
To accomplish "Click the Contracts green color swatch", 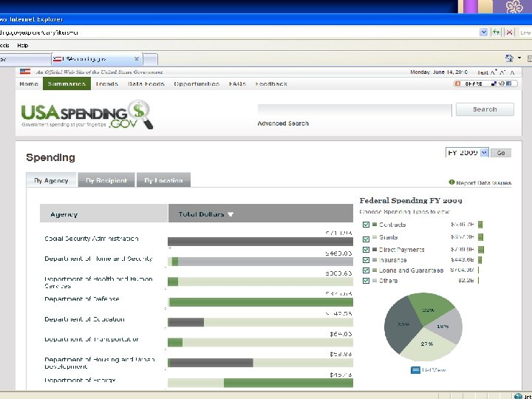I will (x=375, y=225).
